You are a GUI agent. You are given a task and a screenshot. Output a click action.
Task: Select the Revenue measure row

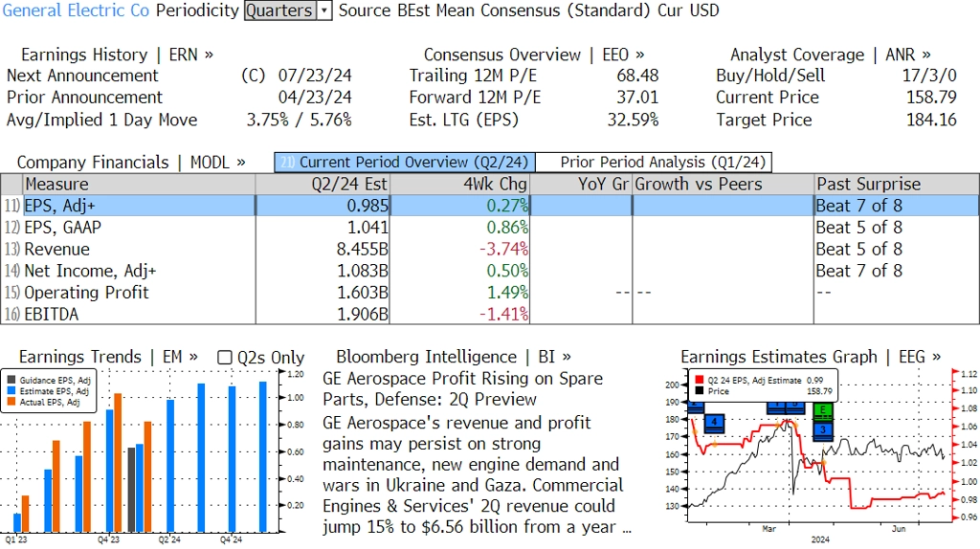490,250
